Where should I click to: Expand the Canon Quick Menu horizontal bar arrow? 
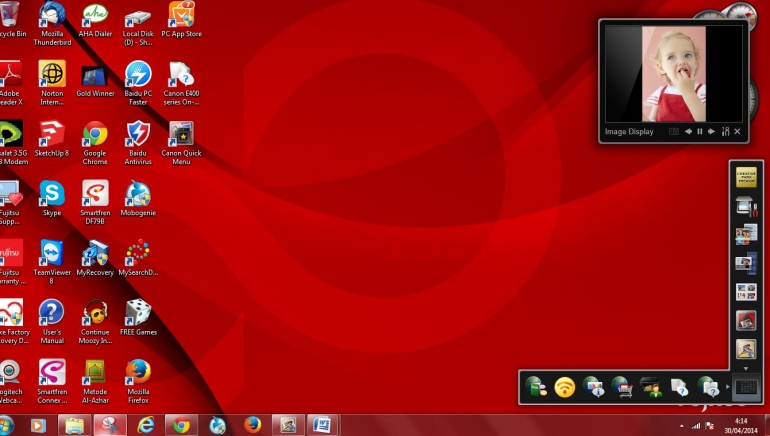(728, 386)
